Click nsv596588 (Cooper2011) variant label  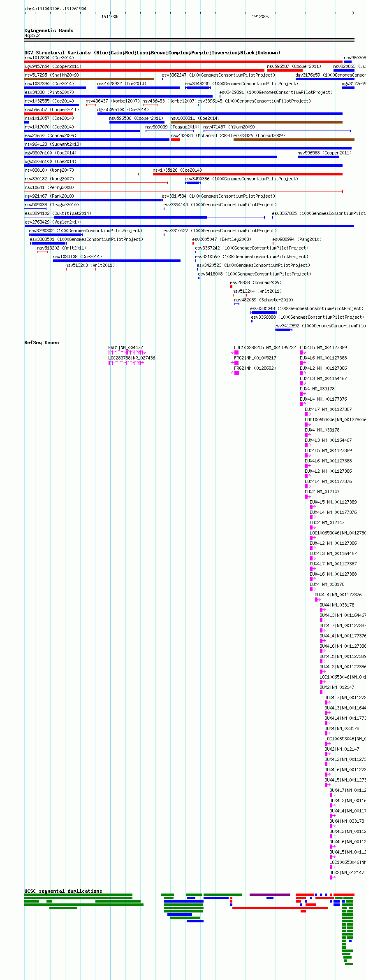click(x=324, y=153)
